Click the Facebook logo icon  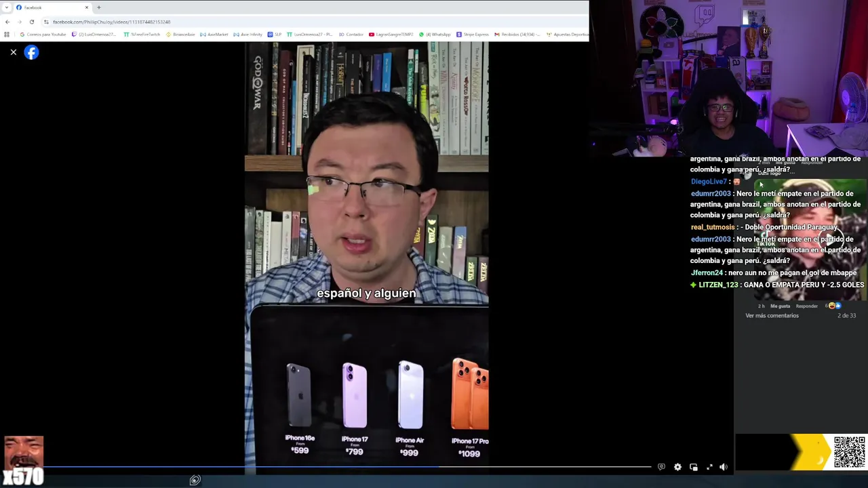tap(31, 52)
